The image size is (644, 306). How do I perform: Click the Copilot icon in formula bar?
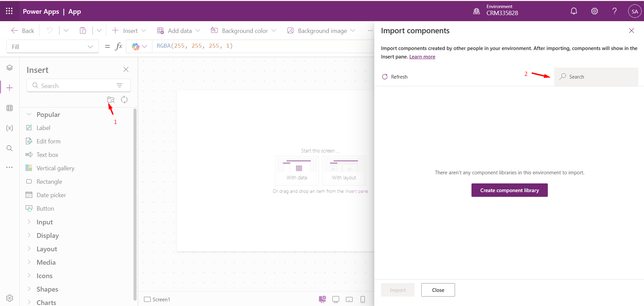click(x=136, y=47)
